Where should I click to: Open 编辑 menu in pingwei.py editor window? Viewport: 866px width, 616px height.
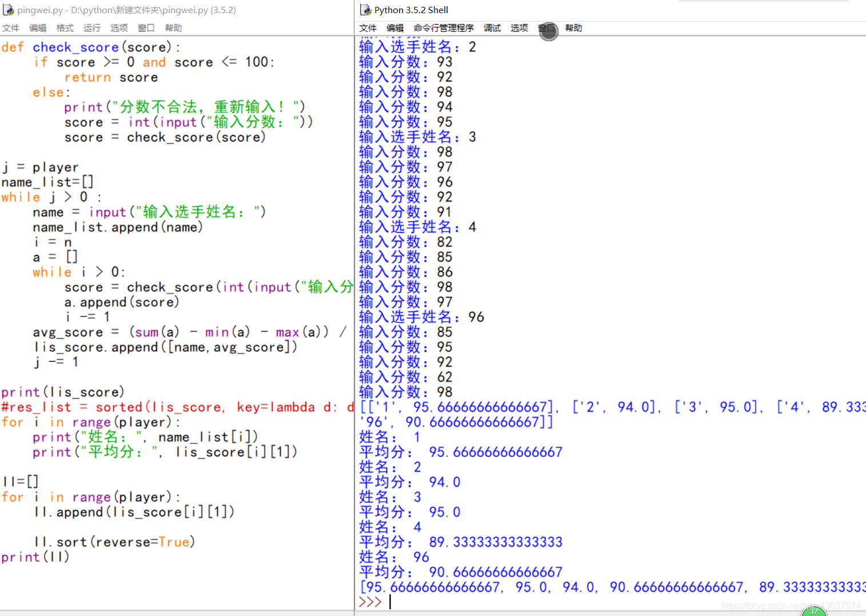(38, 28)
